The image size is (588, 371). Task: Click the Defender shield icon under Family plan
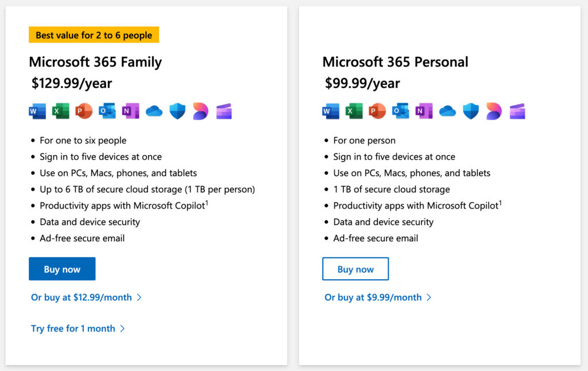pos(177,111)
